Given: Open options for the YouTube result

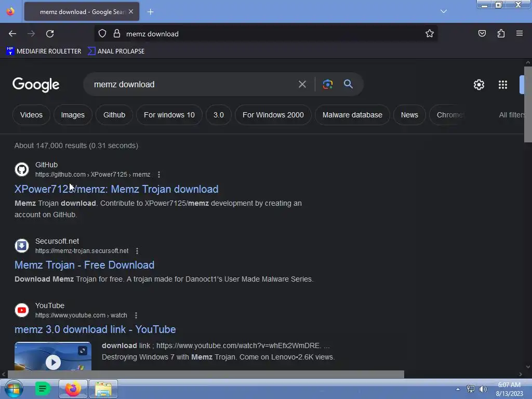Looking at the screenshot, I should coord(136,315).
